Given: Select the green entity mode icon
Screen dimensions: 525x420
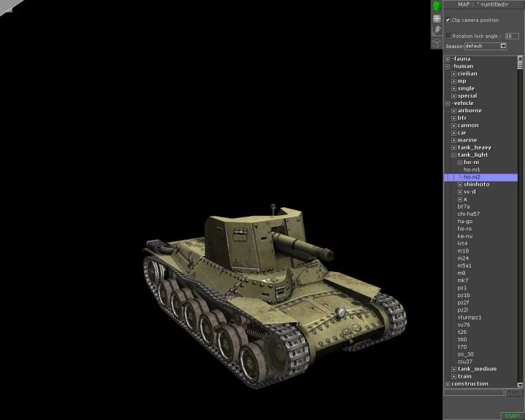Looking at the screenshot, I should [436, 6].
